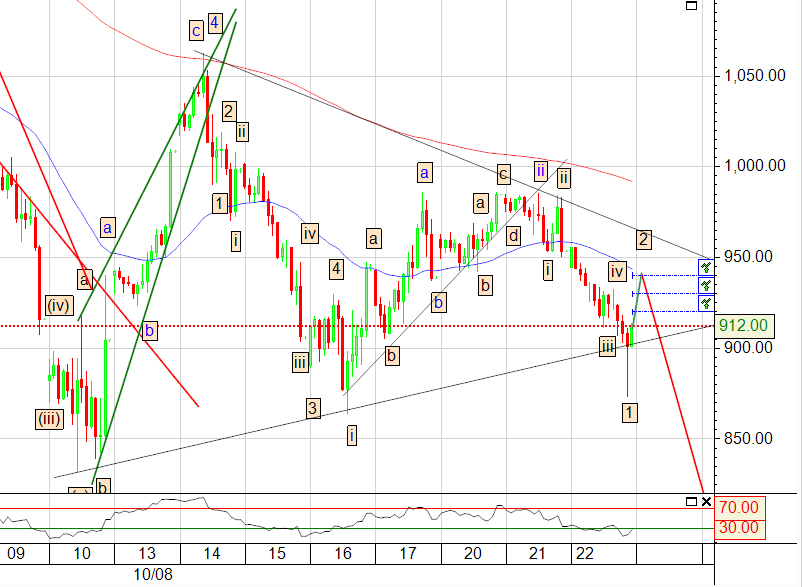Select the blue c wave label
This screenshot has width=802, height=587.
(x=196, y=31)
